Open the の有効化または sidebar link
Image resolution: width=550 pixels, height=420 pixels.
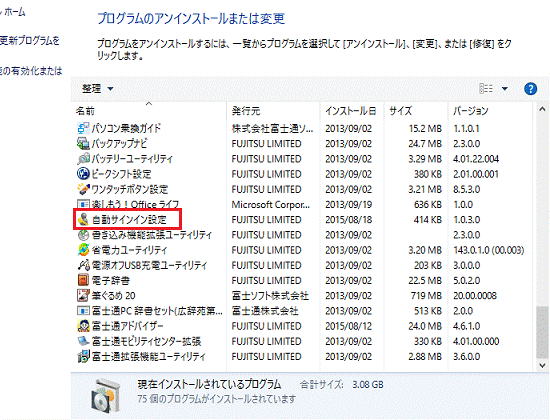[31, 71]
